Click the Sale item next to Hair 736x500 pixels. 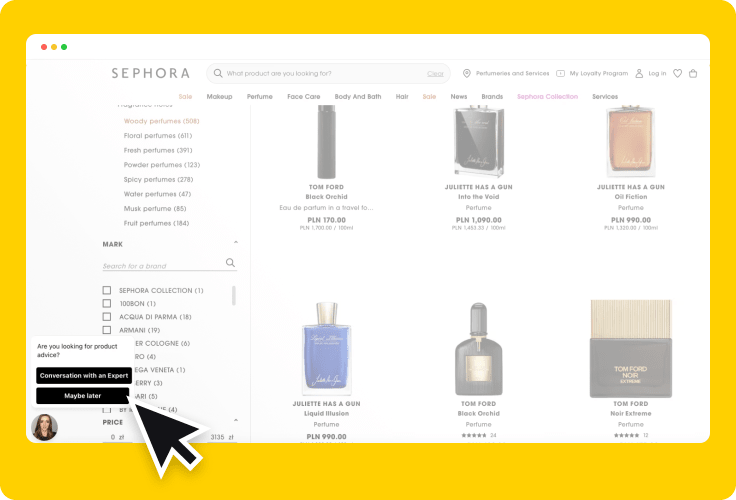coord(429,97)
